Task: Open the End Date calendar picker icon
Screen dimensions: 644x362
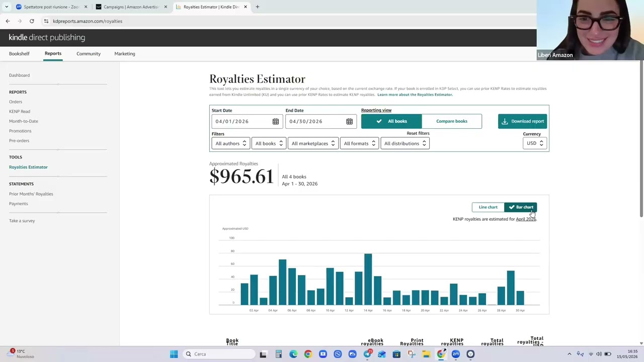Action: pyautogui.click(x=349, y=121)
